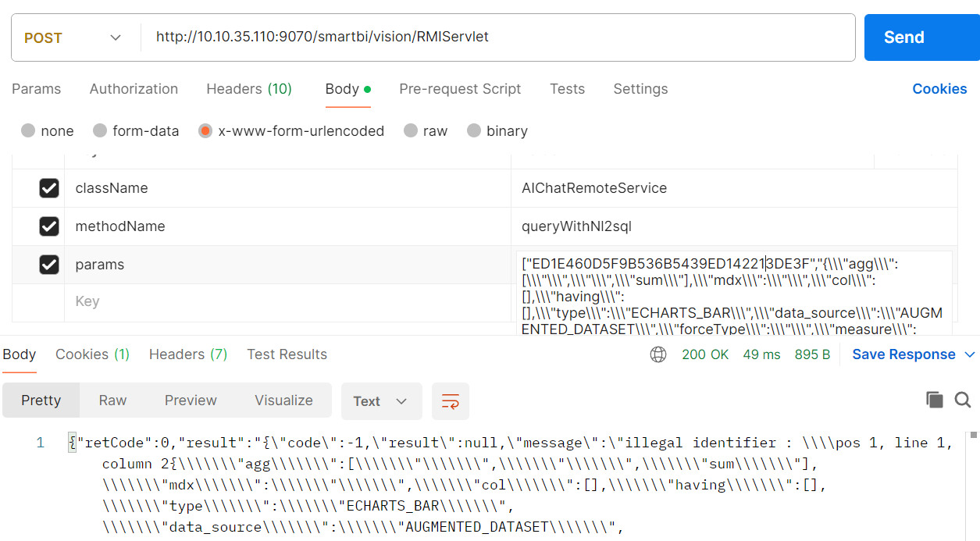
Task: Switch to the response Body tab
Action: coord(20,354)
